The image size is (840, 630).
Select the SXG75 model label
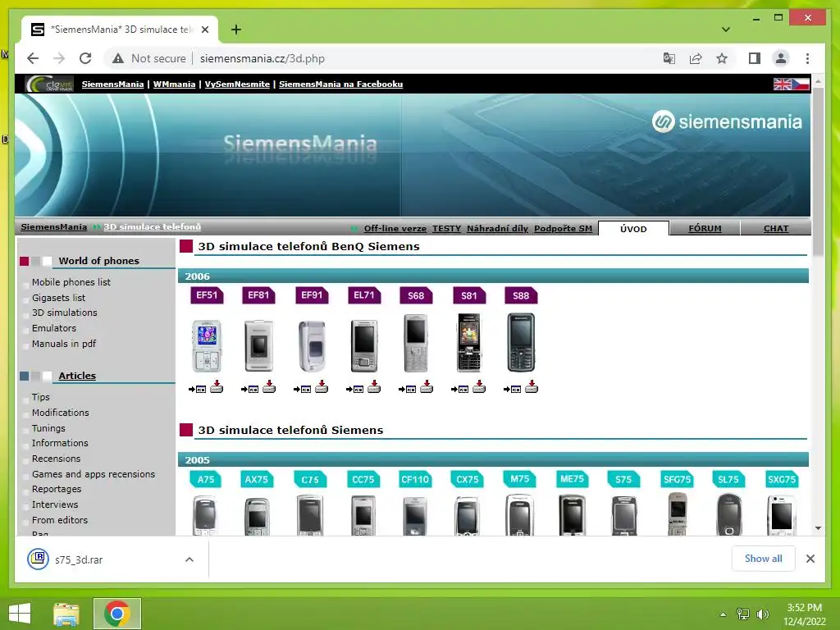(x=782, y=479)
